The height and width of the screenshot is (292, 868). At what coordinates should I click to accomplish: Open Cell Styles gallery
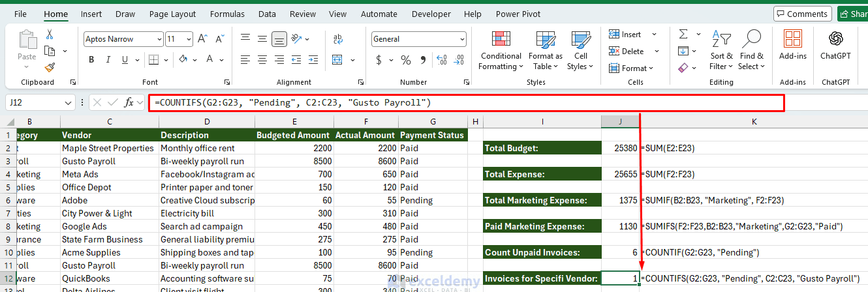pyautogui.click(x=580, y=50)
